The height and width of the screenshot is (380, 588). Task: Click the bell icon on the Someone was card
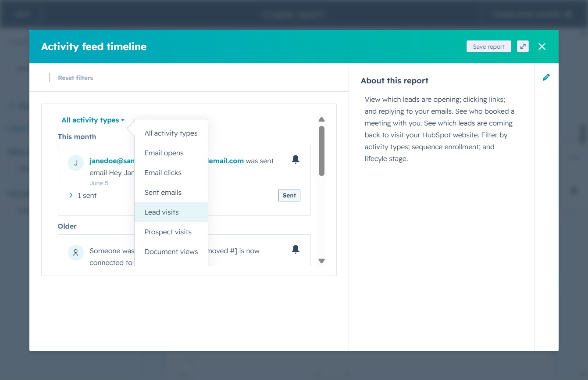[x=296, y=249]
